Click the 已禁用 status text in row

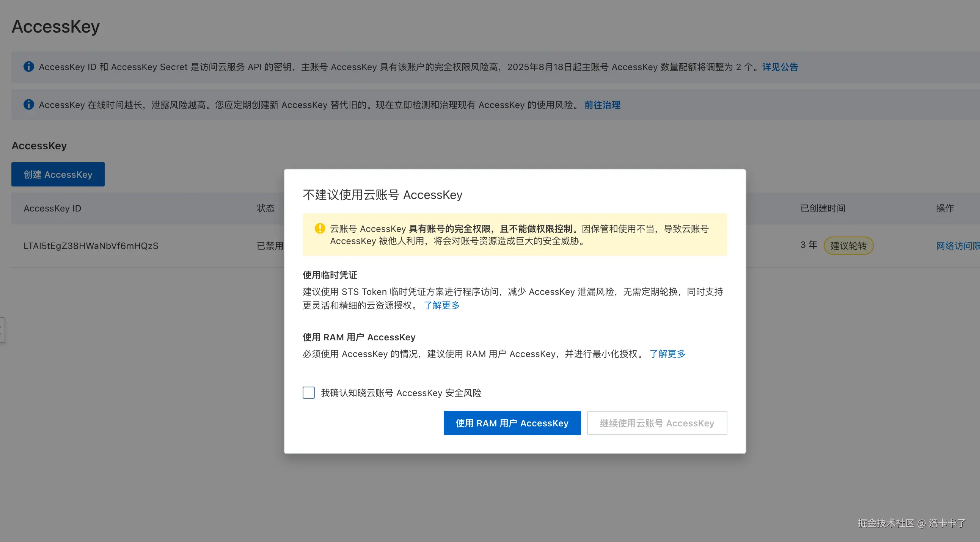tap(270, 246)
